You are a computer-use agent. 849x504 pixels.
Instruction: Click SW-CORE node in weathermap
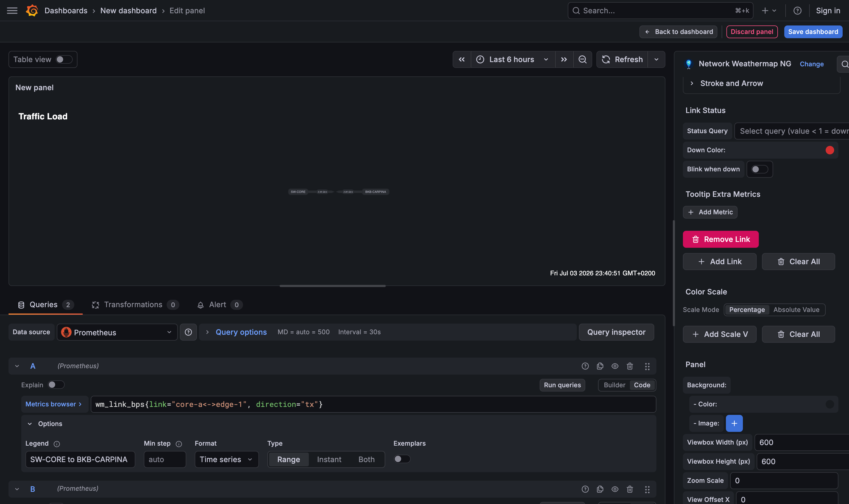[298, 192]
